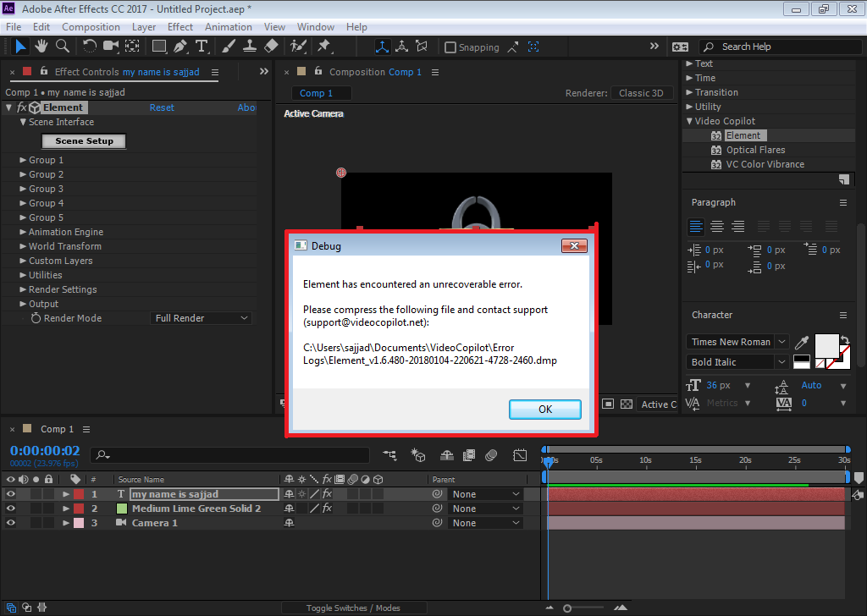Screen dimensions: 867x616
Task: Open the Render Mode Full Render dropdown
Action: [x=201, y=318]
